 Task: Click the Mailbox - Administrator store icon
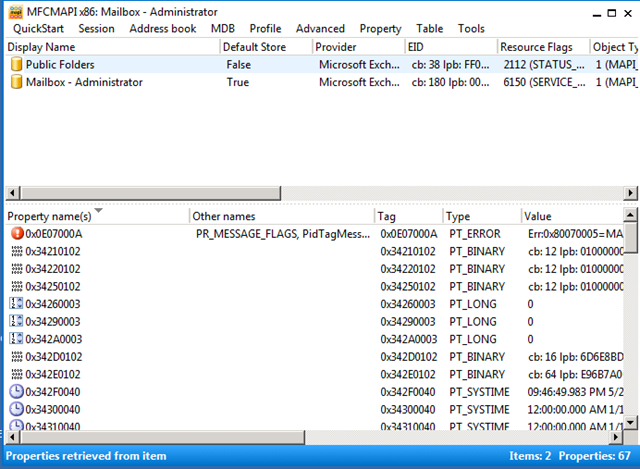[16, 82]
